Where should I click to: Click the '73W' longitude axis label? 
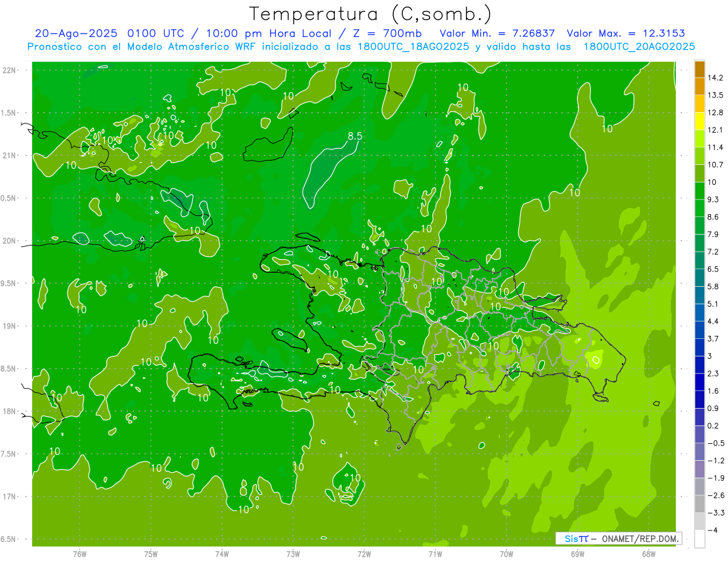[293, 554]
